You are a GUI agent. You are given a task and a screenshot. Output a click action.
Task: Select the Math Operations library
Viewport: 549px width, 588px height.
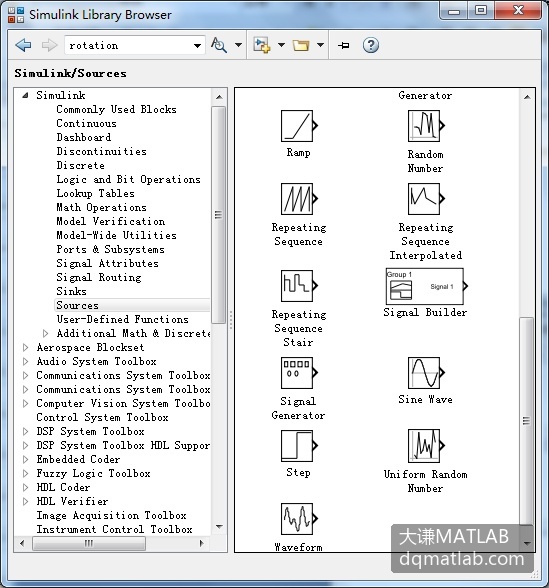[x=101, y=207]
